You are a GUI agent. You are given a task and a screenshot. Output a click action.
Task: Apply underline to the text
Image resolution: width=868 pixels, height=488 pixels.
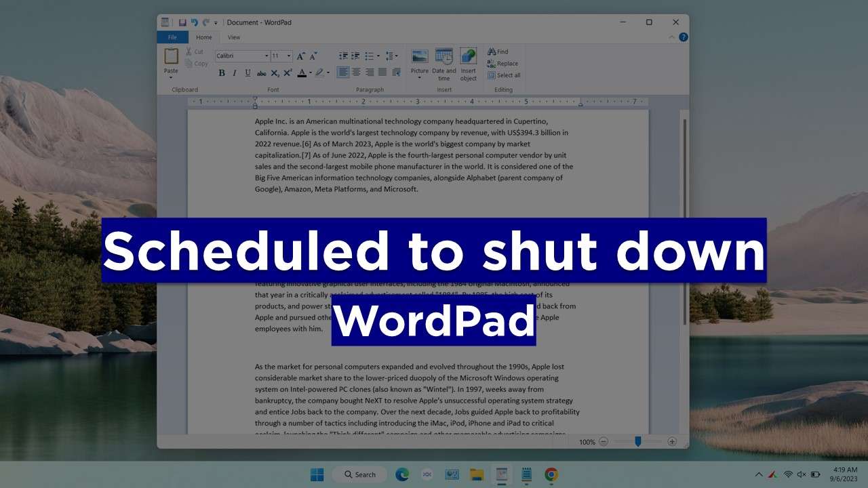pos(248,73)
